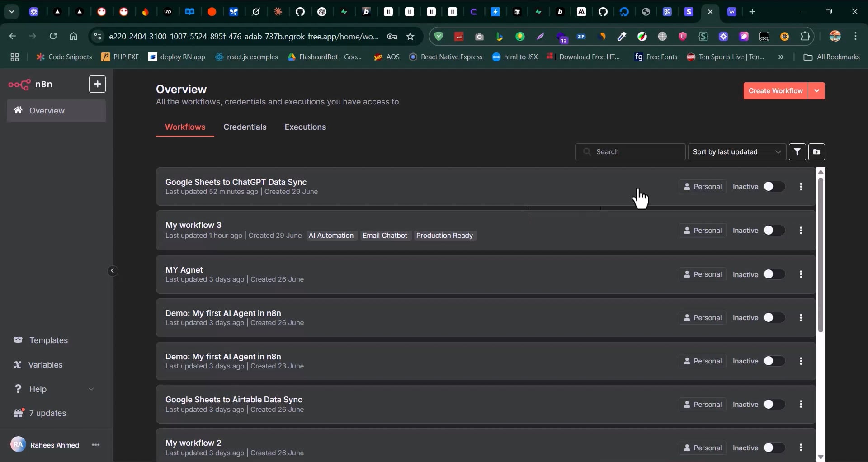
Task: Bookmark this page with the star icon
Action: pyautogui.click(x=410, y=37)
